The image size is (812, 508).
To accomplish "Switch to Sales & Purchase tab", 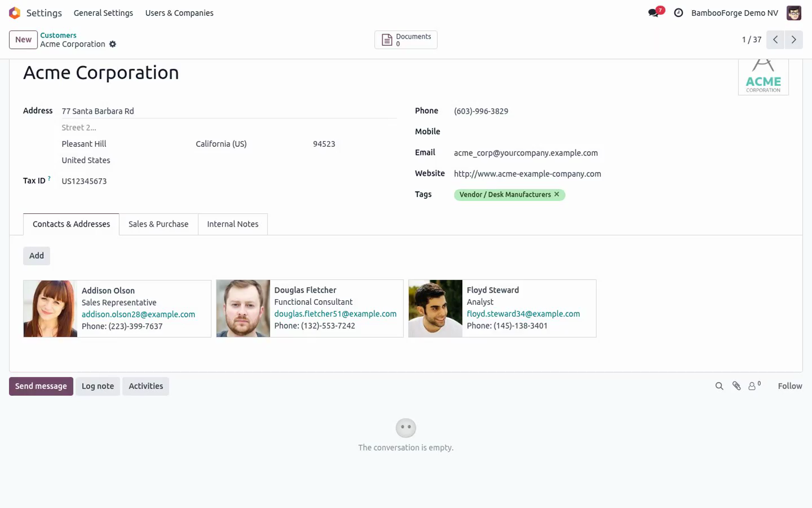I will (158, 224).
